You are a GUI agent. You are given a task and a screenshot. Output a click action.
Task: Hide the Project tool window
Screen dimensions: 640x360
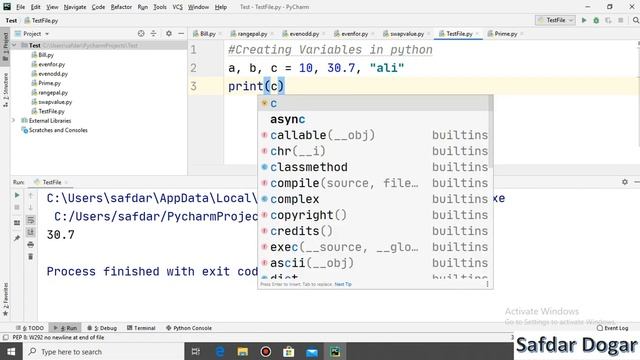coord(181,33)
